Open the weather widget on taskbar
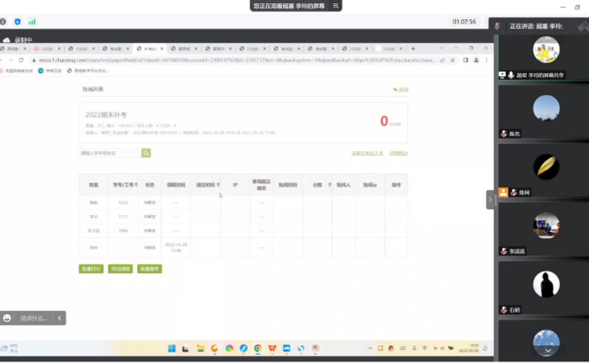This screenshot has height=364, width=589. tap(10, 348)
